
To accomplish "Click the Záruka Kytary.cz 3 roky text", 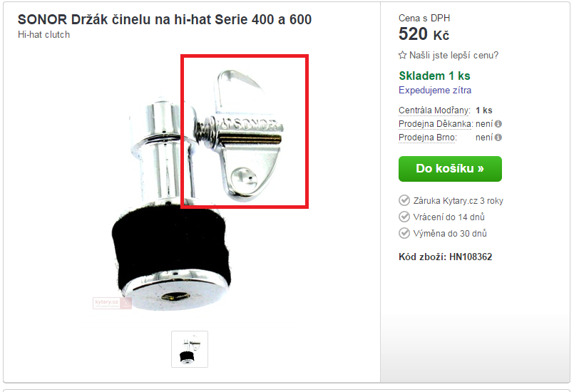I will (458, 200).
